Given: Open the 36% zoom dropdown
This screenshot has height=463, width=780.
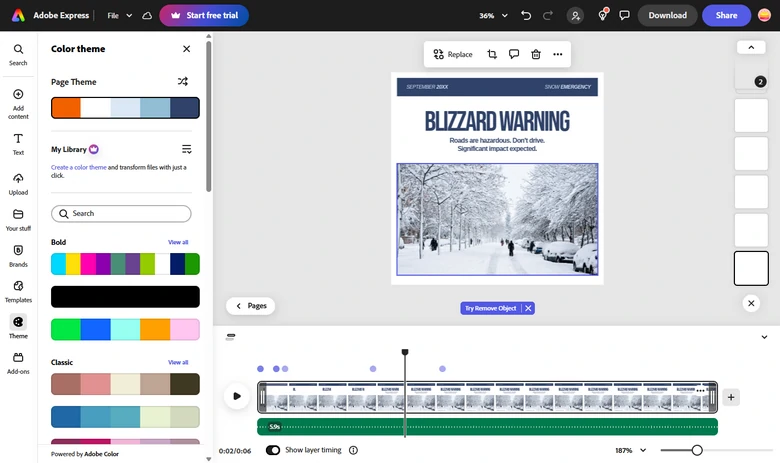Looking at the screenshot, I should coord(493,15).
